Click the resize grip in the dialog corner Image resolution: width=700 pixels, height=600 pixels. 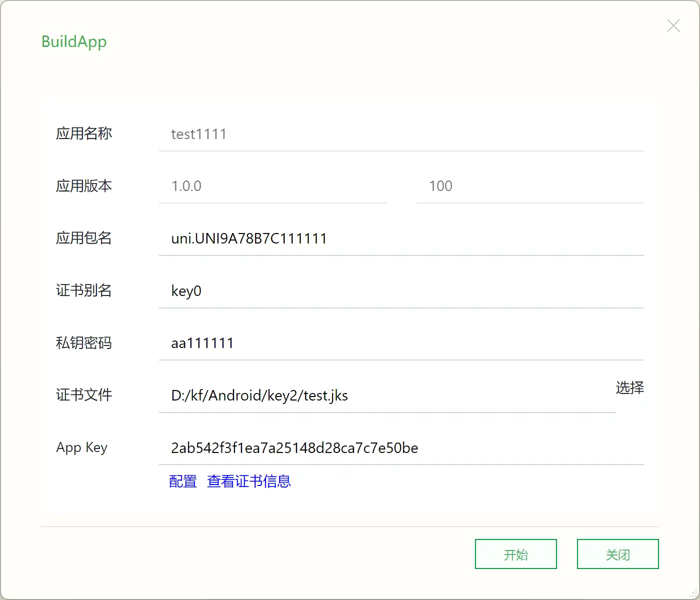[693, 593]
